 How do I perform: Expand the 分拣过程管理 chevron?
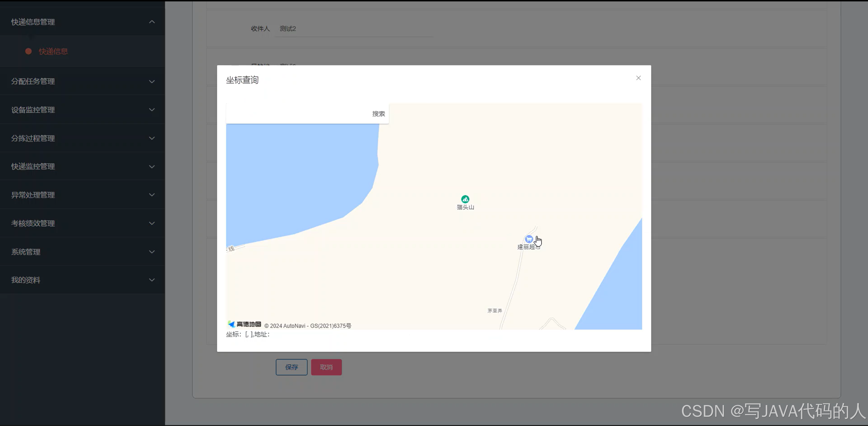[x=152, y=138]
